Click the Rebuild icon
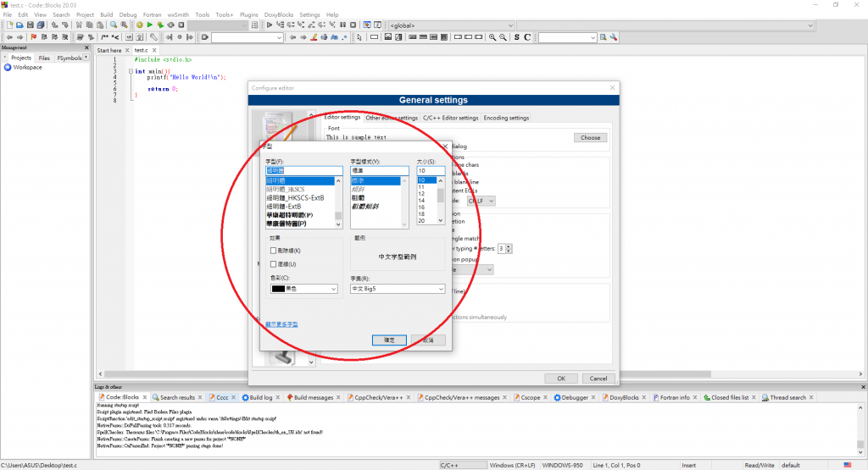 coord(170,25)
